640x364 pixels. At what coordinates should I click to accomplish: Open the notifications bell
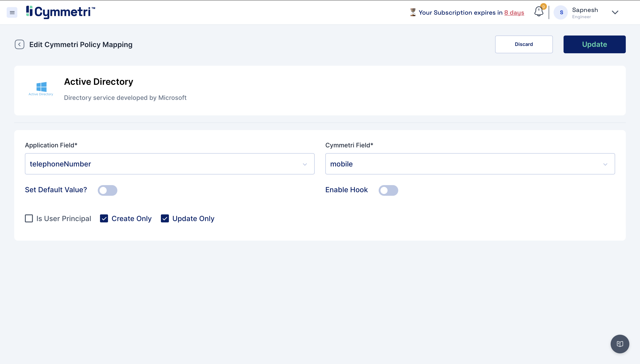(x=538, y=12)
